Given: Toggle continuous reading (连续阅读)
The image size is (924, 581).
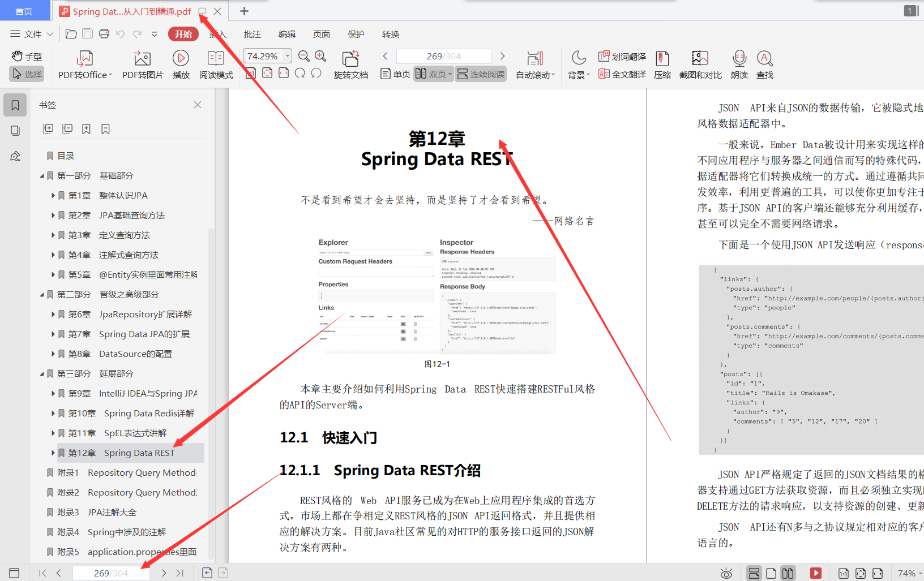Looking at the screenshot, I should 481,74.
